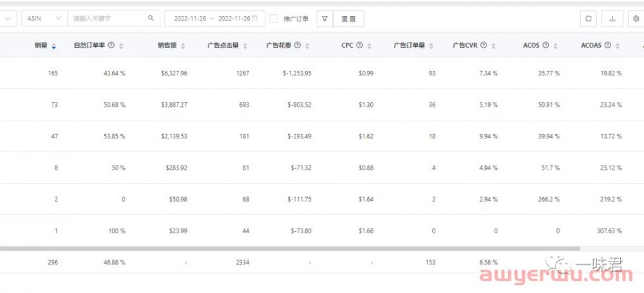This screenshot has width=644, height=293.
Task: Select ACOAS cell 307.63 %
Action: coord(609,231)
